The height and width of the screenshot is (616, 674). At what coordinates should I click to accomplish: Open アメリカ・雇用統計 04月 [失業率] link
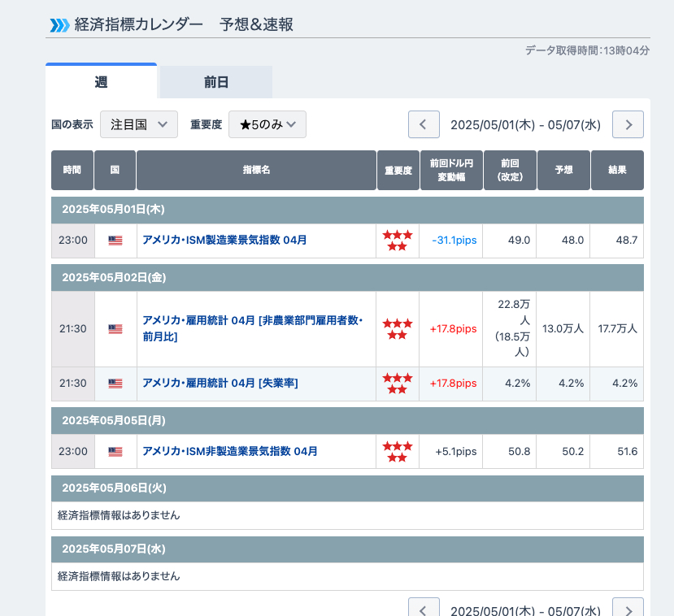[x=220, y=383]
